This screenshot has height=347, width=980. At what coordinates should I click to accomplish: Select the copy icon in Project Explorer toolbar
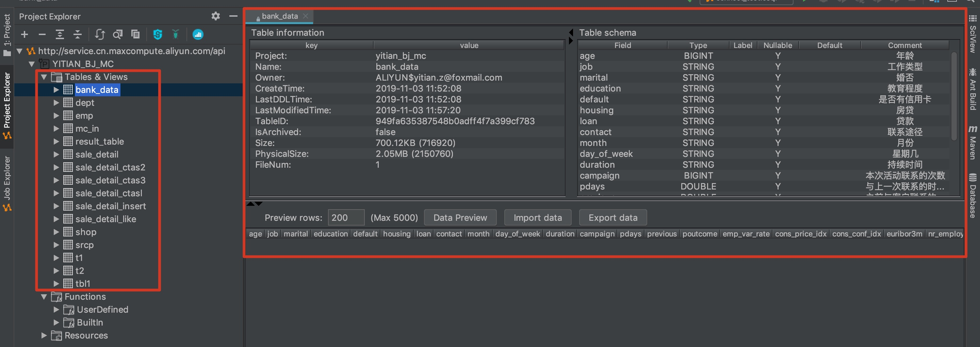[x=135, y=34]
